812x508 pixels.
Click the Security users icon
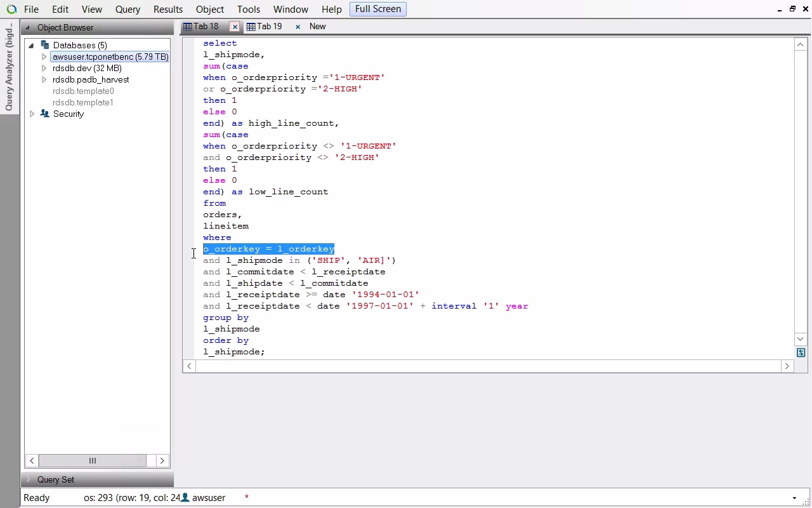44,114
